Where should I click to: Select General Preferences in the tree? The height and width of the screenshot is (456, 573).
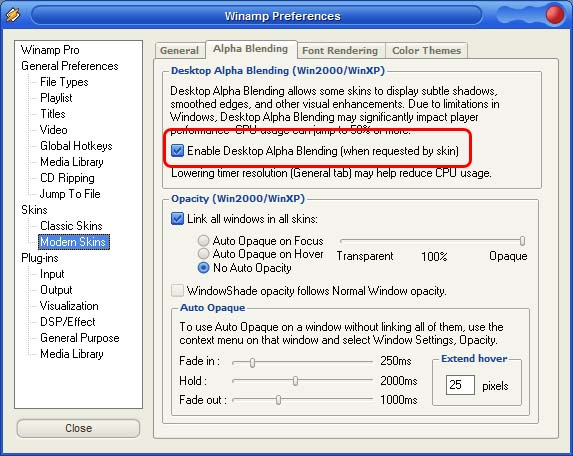click(x=70, y=66)
